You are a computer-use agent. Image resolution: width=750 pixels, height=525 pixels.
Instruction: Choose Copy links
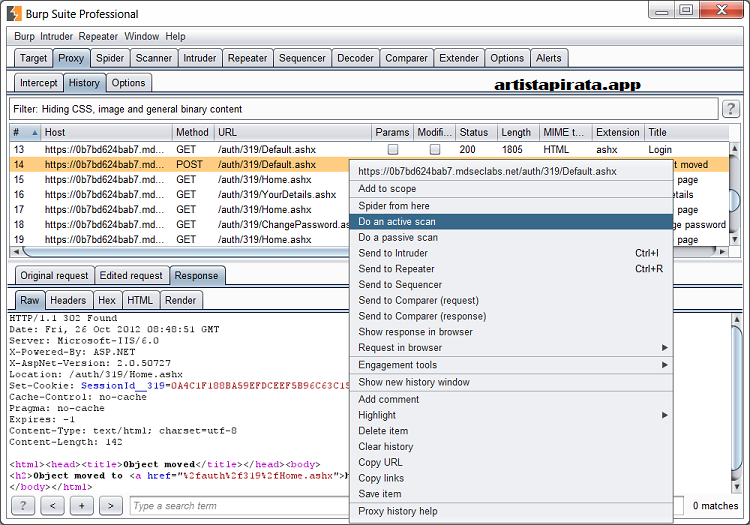511,478
